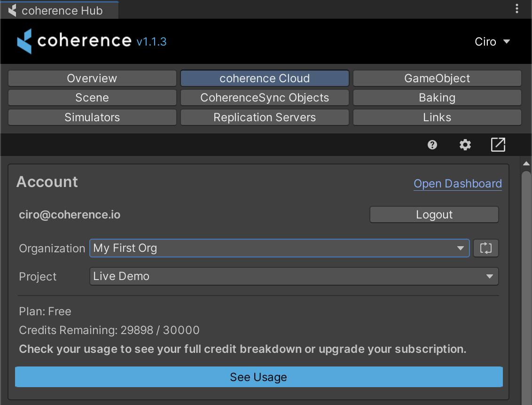This screenshot has width=532, height=405.
Task: Open the Ciro account dropdown
Action: (492, 42)
